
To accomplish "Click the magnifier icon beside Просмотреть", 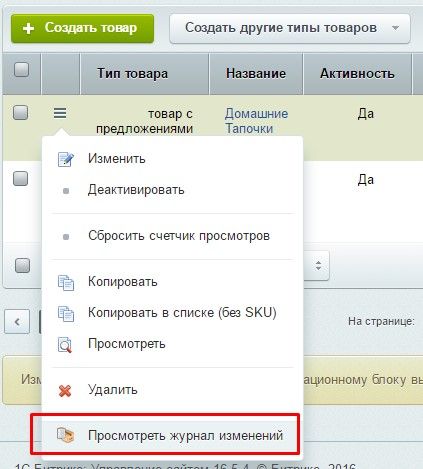I will (x=65, y=345).
